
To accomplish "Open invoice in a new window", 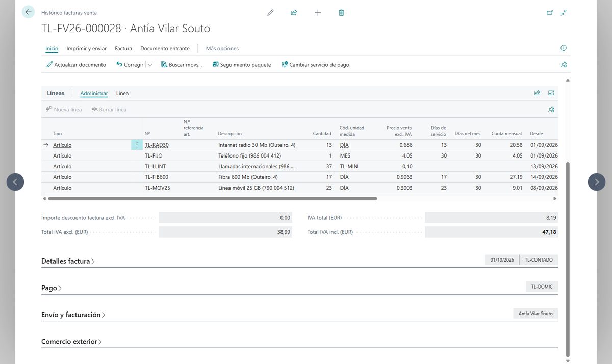I will click(550, 13).
